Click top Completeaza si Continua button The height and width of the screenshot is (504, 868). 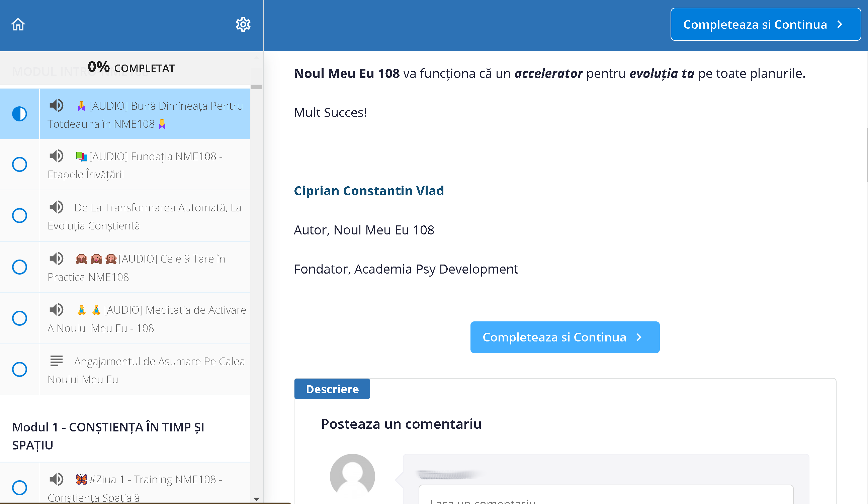click(x=765, y=24)
